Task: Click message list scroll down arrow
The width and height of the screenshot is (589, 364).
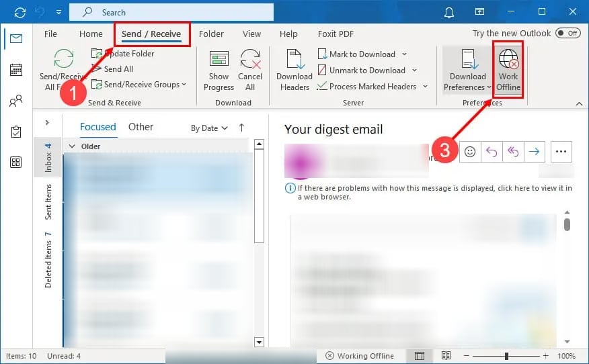Action: pos(259,343)
